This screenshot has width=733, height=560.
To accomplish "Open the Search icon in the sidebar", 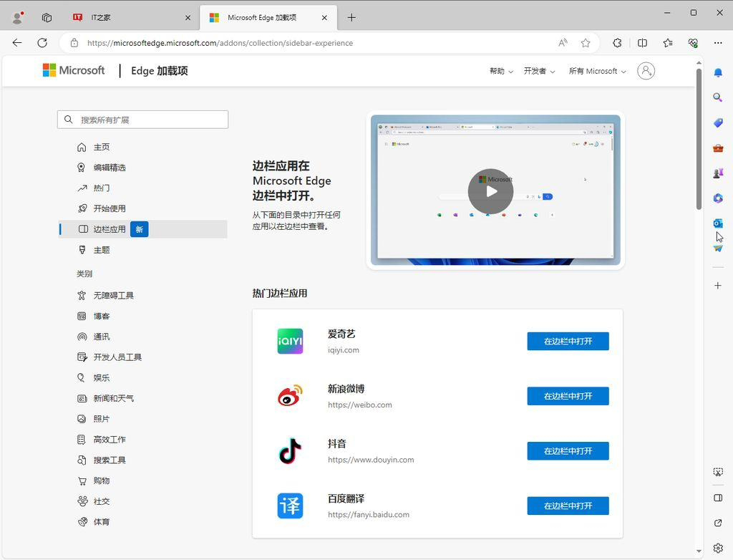I will [718, 97].
